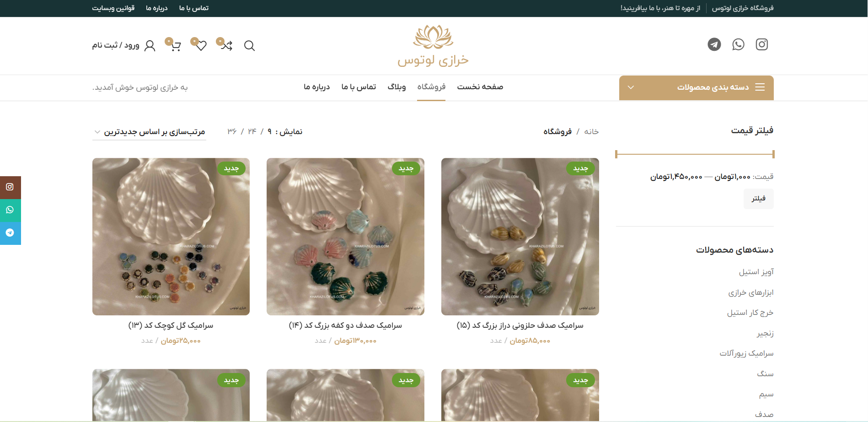This screenshot has width=868, height=422.
Task: Open the صفحه نخست menu item
Action: pos(480,87)
